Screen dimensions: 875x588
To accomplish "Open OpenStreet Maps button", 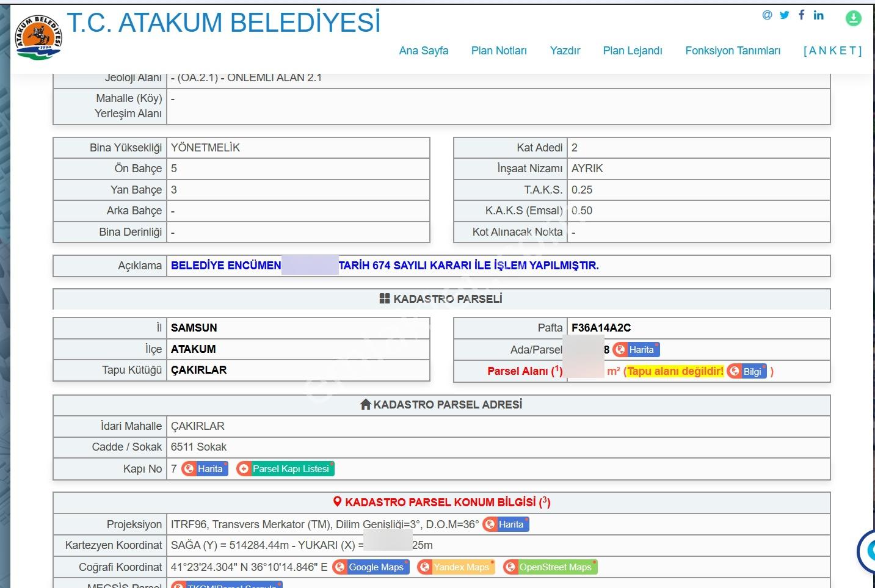I will click(x=550, y=567).
